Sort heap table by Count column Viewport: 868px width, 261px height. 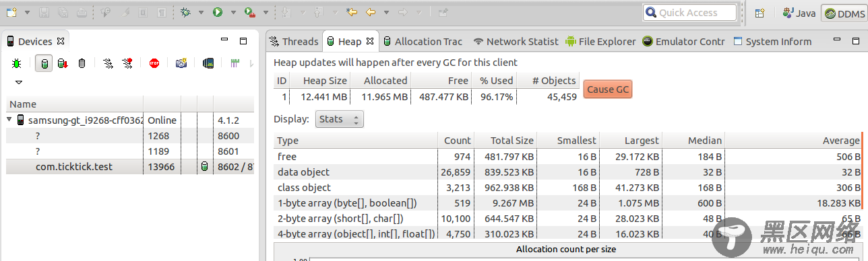[456, 141]
